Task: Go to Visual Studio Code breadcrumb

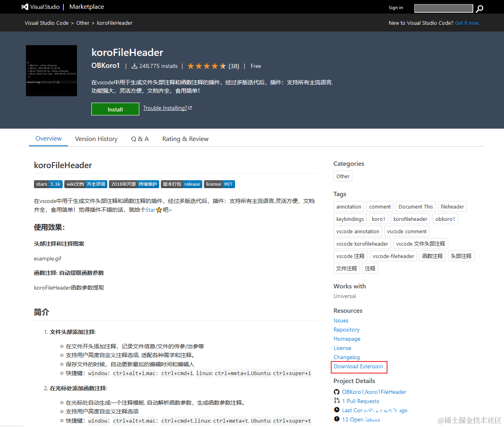Action: click(x=47, y=23)
